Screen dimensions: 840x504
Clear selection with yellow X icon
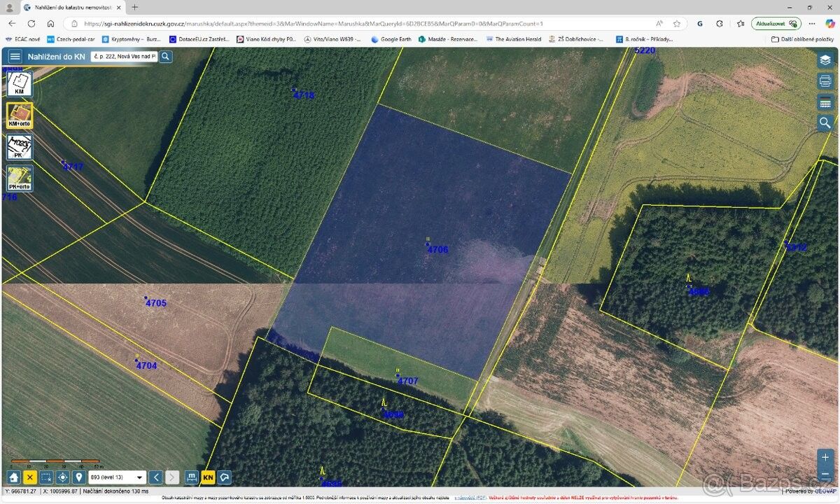click(x=30, y=477)
